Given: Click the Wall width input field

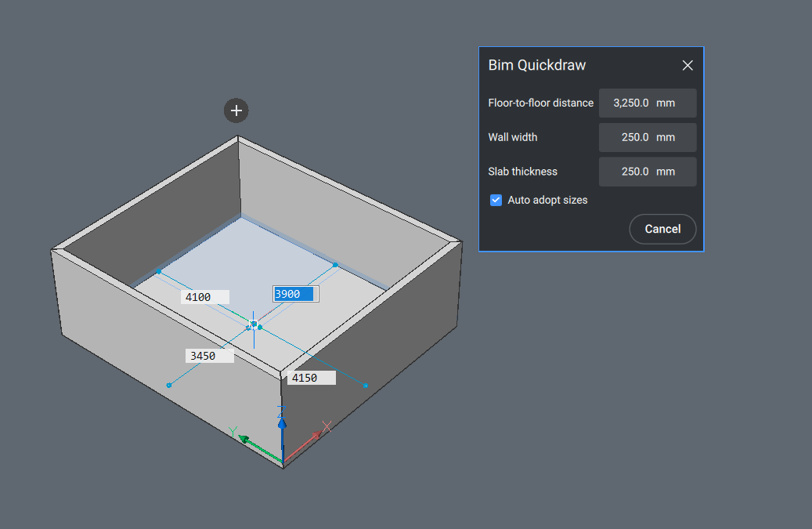Looking at the screenshot, I should [x=648, y=137].
